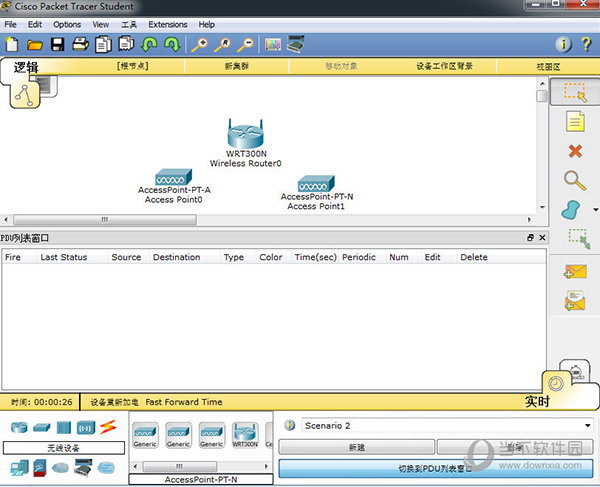Image resolution: width=600 pixels, height=487 pixels.
Task: Open the Edit menu
Action: point(35,24)
